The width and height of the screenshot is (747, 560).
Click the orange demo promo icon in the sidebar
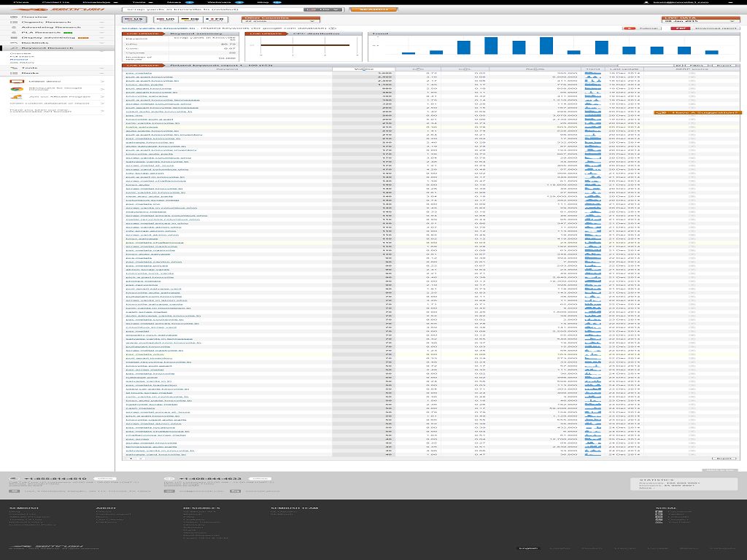17,82
